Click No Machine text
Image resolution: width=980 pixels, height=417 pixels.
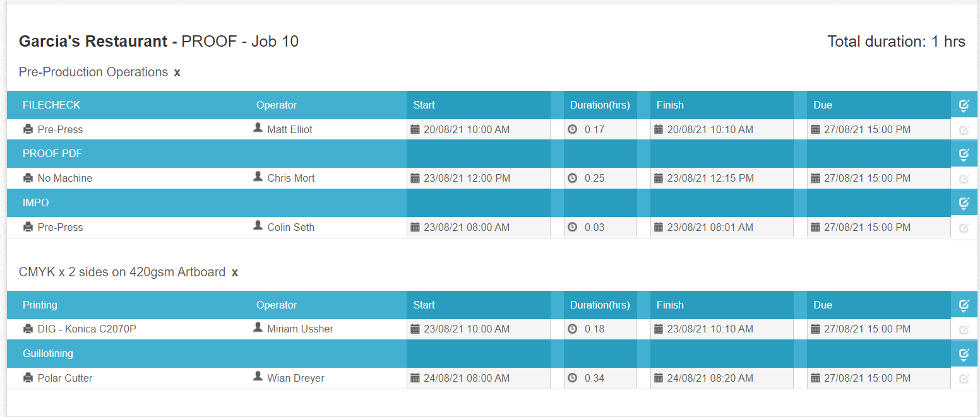click(65, 178)
